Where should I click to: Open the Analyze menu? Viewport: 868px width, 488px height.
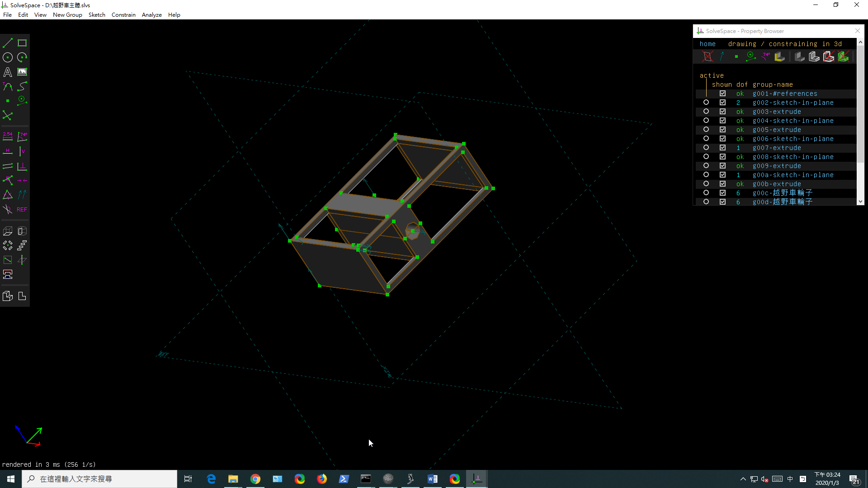[x=151, y=14]
